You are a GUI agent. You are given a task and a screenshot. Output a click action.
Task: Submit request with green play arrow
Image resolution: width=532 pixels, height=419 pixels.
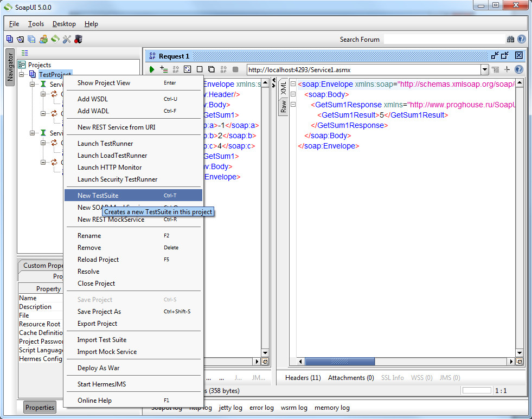click(152, 69)
